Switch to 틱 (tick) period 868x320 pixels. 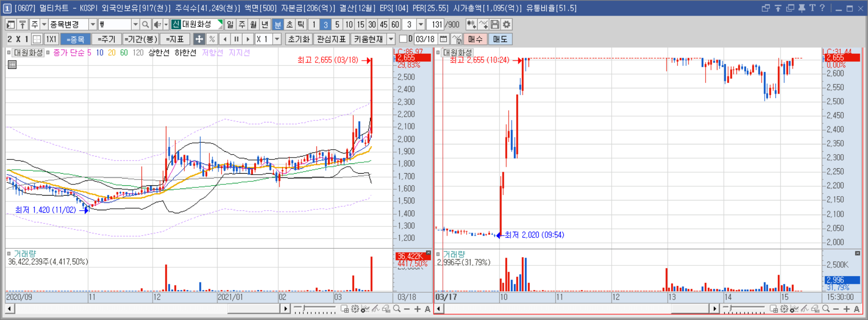click(x=301, y=24)
